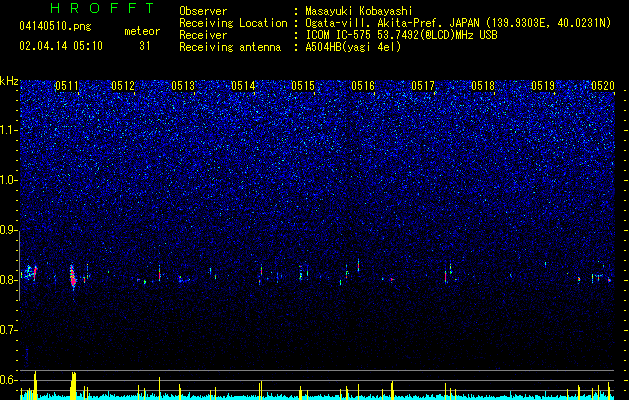The image size is (629, 400).
Task: Click the 0512 time marker
Action: pos(123,86)
